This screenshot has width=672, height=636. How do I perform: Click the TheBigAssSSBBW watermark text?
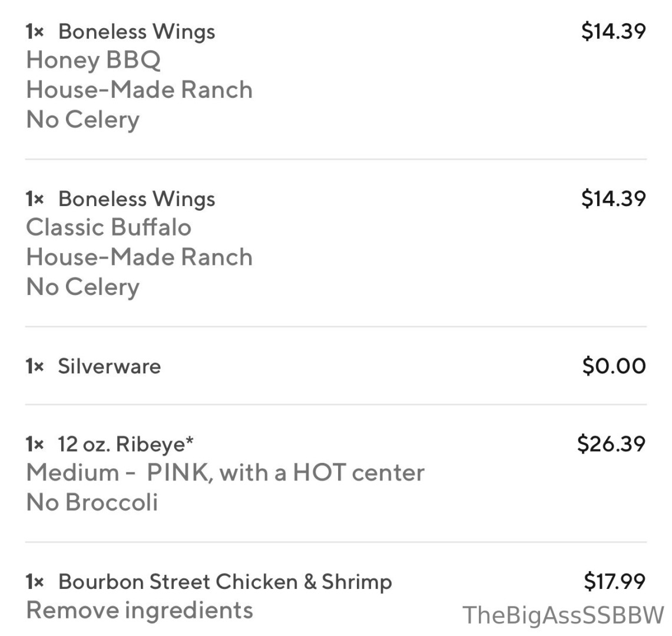click(x=563, y=615)
